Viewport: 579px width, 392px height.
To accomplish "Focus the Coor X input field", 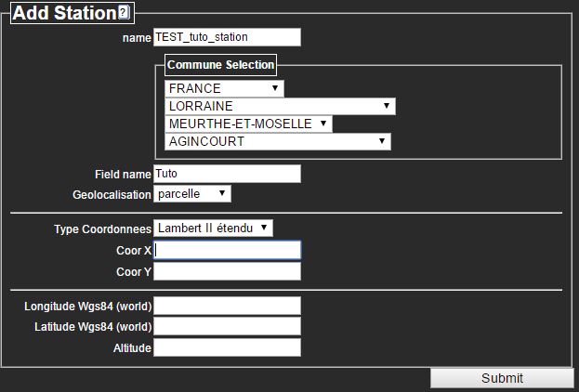I will 227,250.
